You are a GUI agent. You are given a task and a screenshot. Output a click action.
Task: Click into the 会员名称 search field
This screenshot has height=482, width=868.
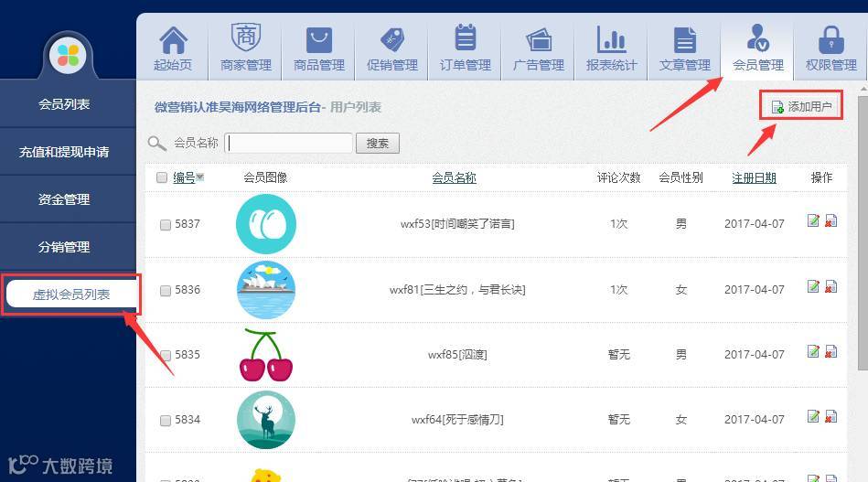(288, 144)
